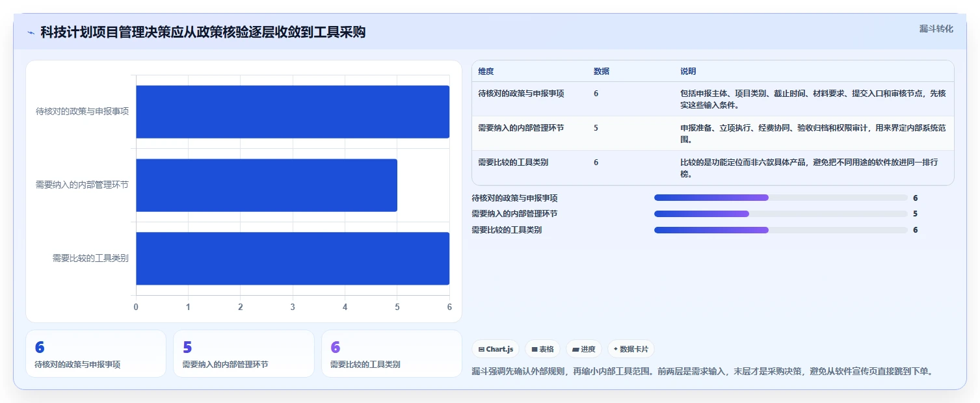Click value 5 in the table's 数据 column

(596, 128)
